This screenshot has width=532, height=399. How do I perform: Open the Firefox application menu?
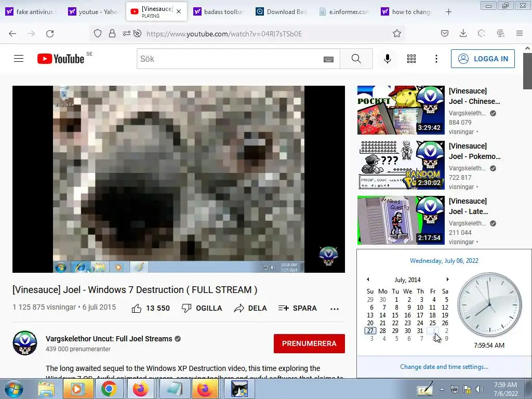(520, 33)
